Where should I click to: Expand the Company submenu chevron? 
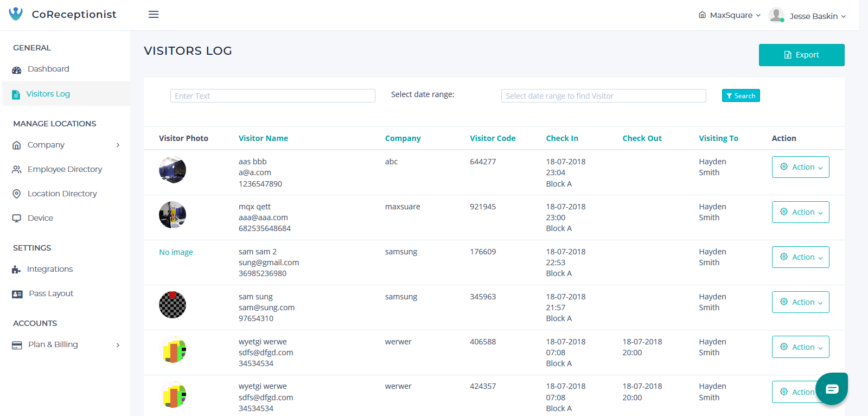(x=118, y=145)
